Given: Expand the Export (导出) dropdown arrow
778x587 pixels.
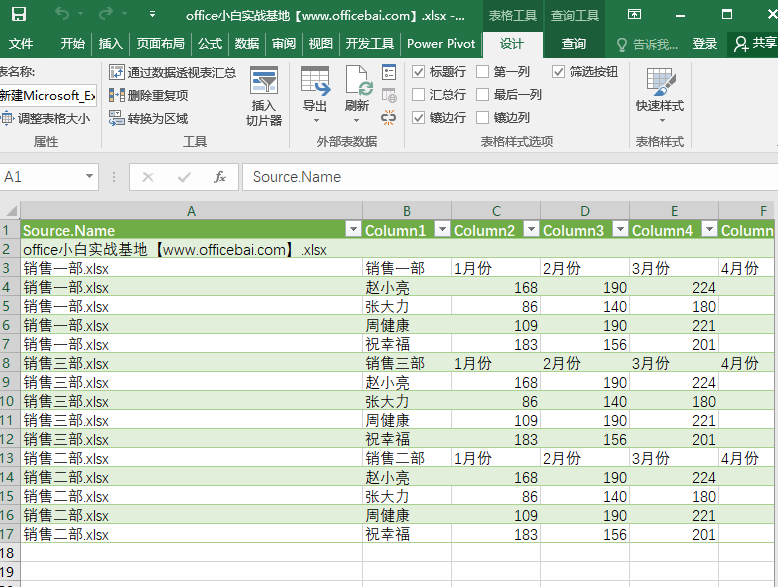Looking at the screenshot, I should click(316, 121).
